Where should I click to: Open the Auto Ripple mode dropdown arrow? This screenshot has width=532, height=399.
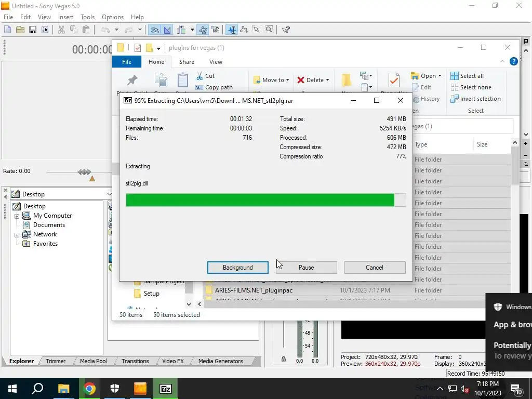[x=192, y=30]
